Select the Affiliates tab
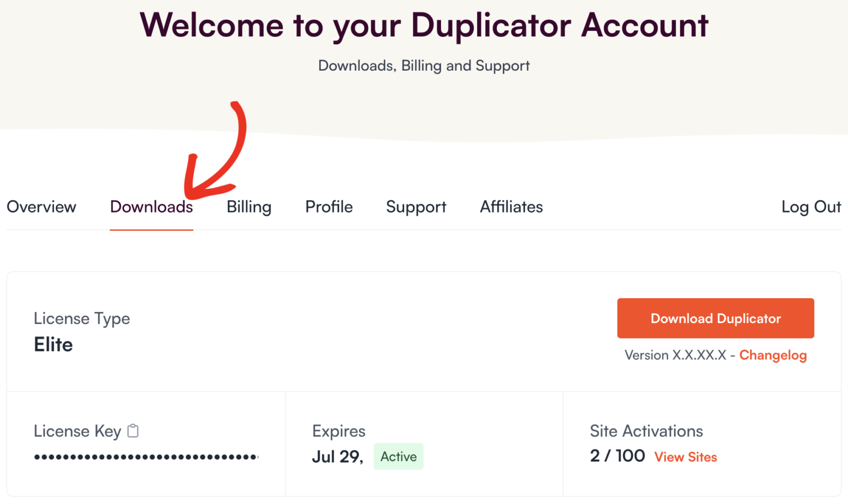 pyautogui.click(x=511, y=207)
